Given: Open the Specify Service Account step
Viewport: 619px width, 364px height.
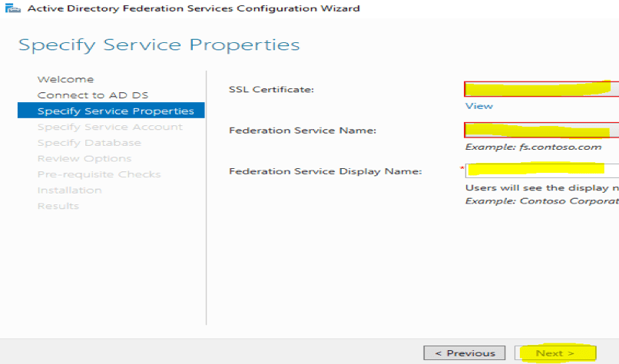Looking at the screenshot, I should (x=110, y=127).
